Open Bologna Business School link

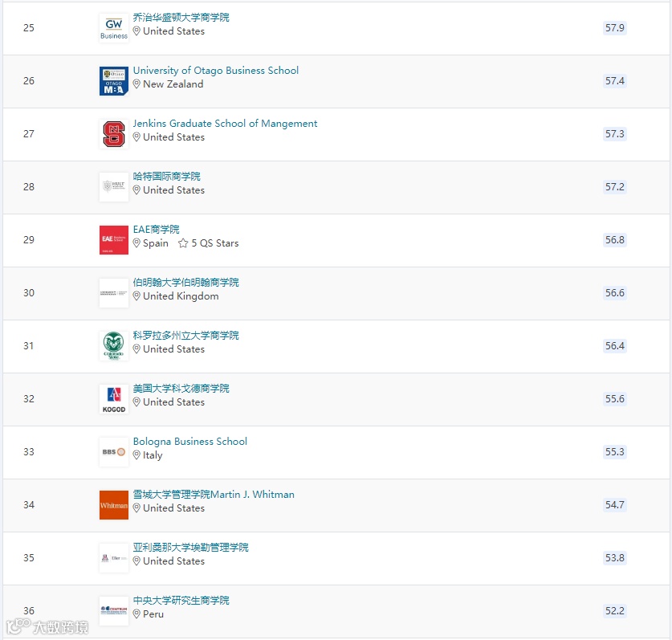click(190, 442)
